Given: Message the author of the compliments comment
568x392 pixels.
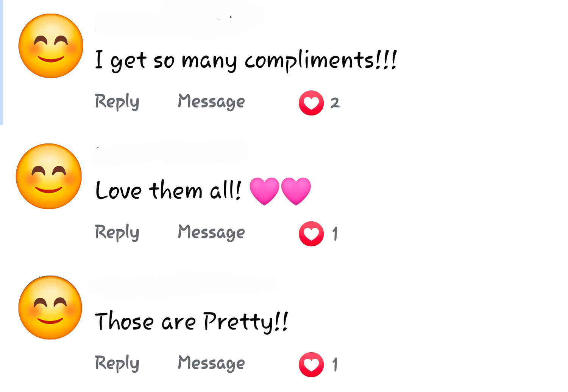Looking at the screenshot, I should tap(211, 102).
